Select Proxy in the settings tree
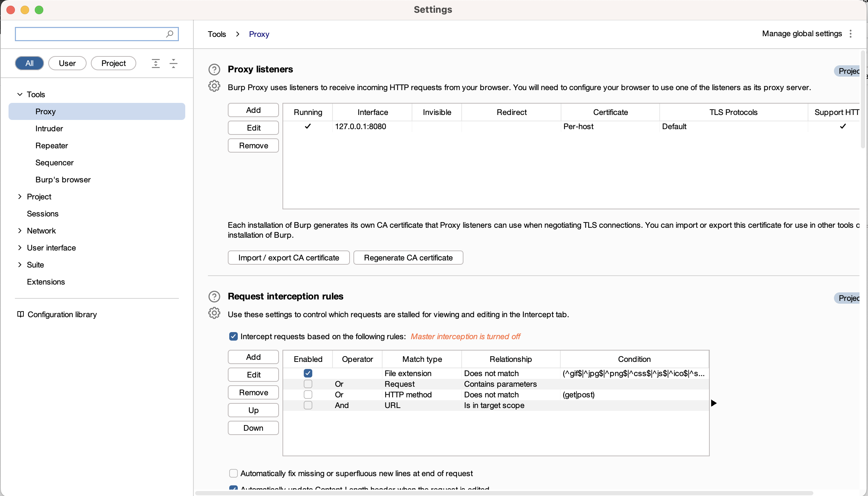The image size is (868, 496). click(x=97, y=111)
